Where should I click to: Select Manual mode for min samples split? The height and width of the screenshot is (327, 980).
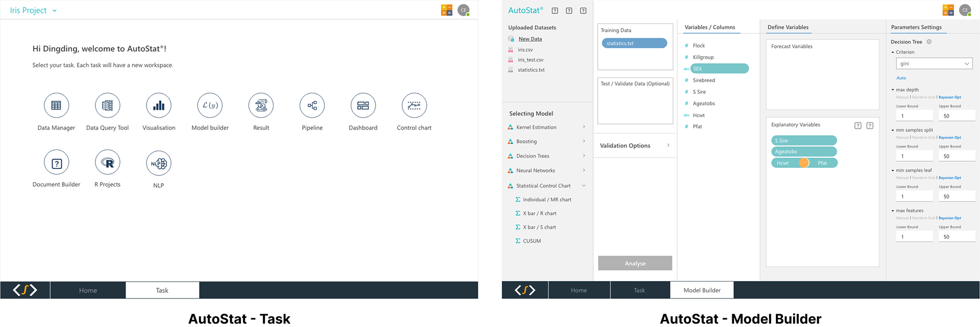click(902, 137)
